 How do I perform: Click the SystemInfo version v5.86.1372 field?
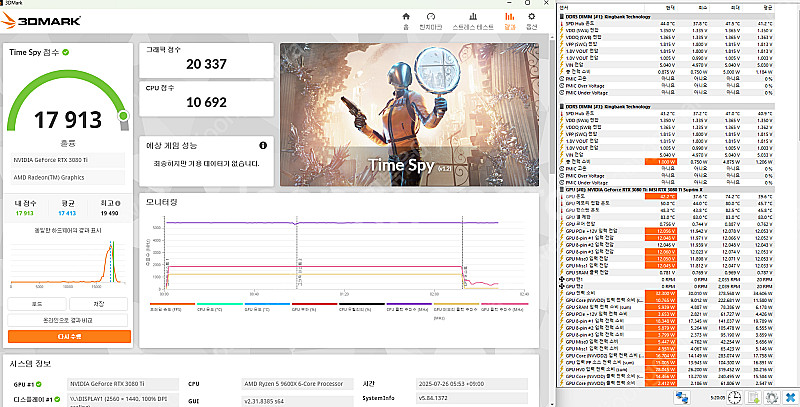click(x=472, y=398)
